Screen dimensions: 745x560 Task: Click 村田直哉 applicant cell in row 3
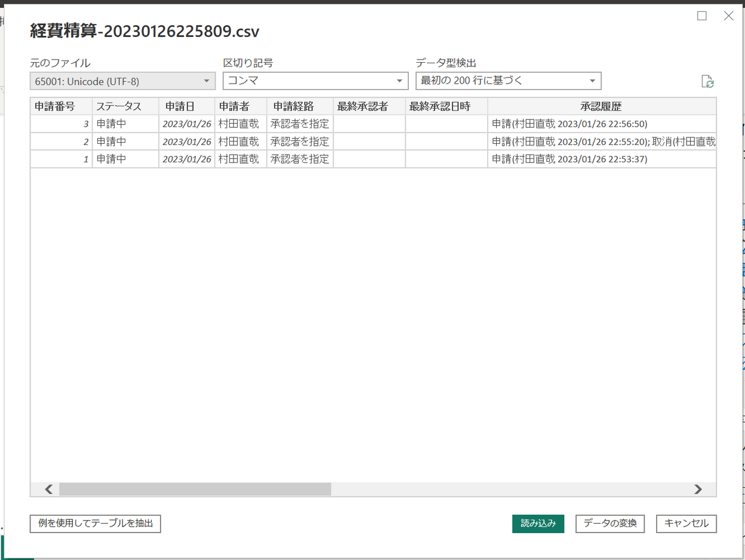click(241, 124)
